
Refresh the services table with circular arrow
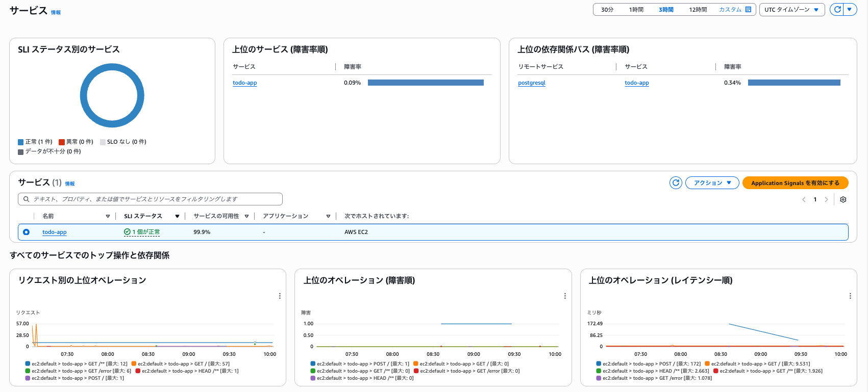[x=676, y=182]
